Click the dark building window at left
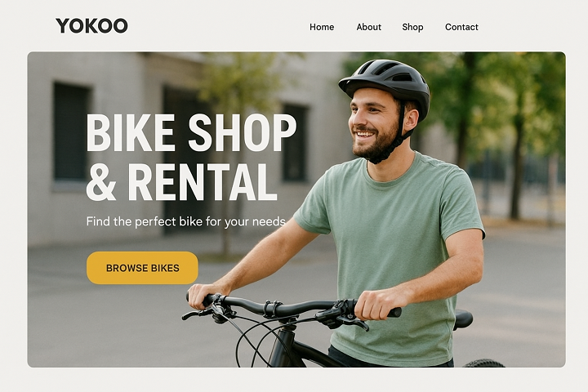 (71, 131)
